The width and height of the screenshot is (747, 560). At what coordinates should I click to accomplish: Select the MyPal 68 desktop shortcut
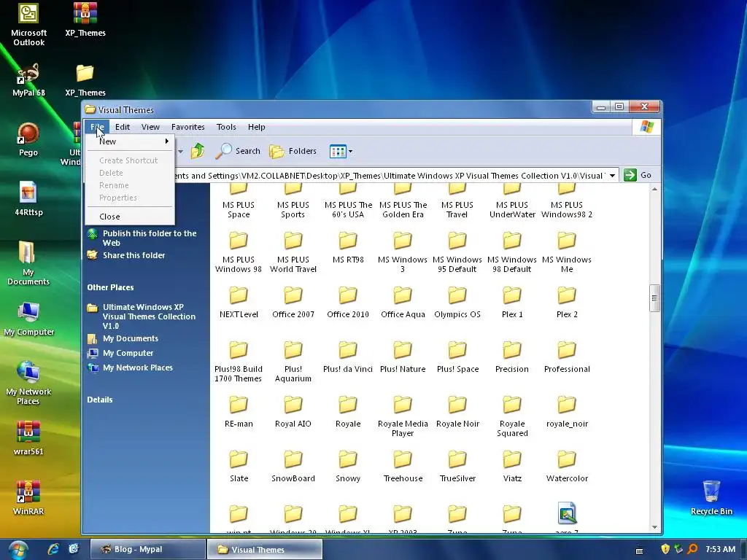[x=28, y=79]
